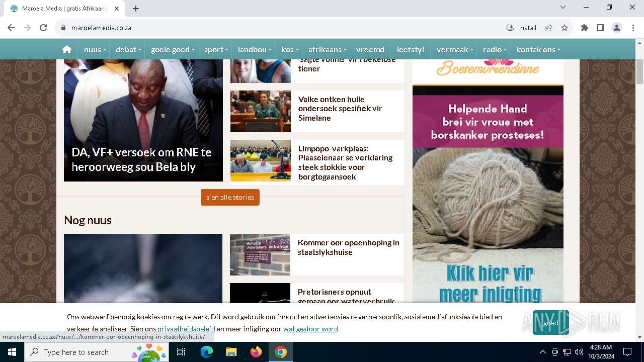View site information lock icon
The width and height of the screenshot is (644, 362).
(63, 28)
